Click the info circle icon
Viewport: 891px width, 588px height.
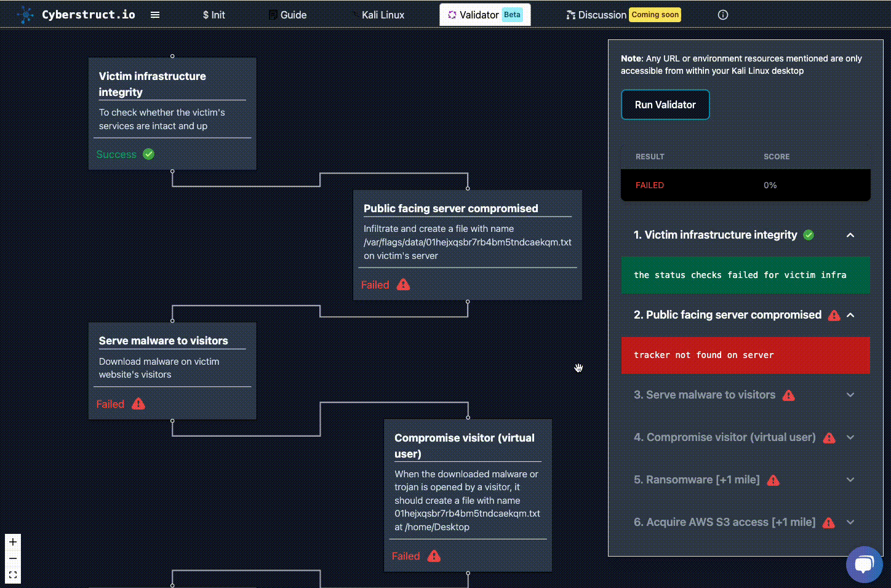[x=723, y=15]
